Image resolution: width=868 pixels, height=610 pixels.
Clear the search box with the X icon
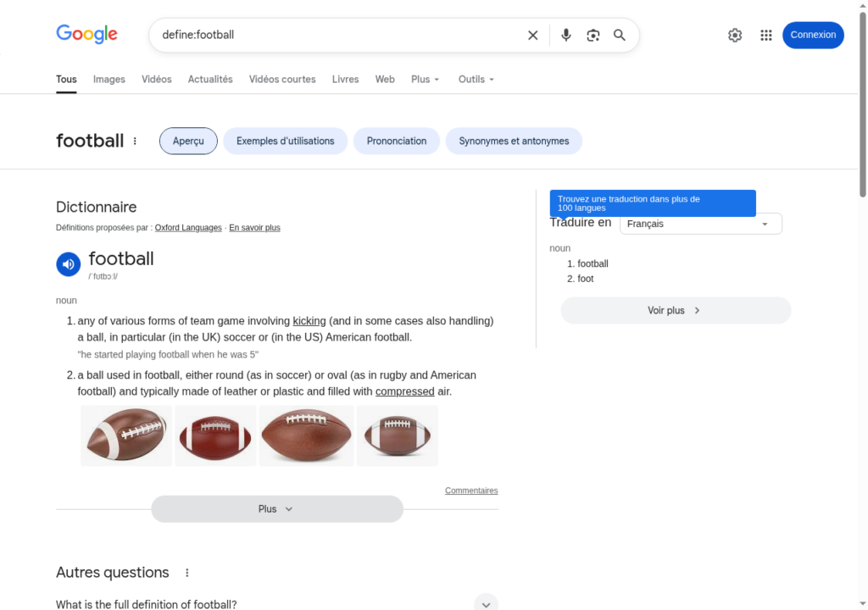(532, 35)
